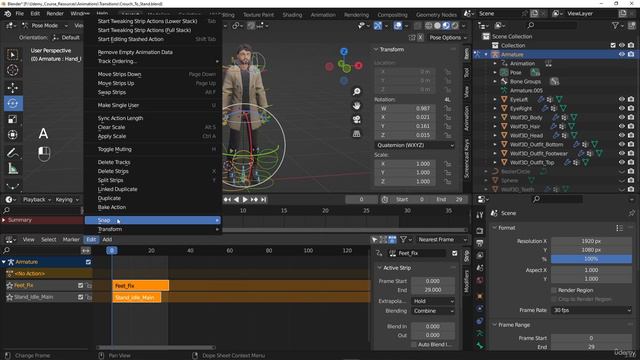This screenshot has width=640, height=360.
Task: Enable Render Region checkbox
Action: [x=554, y=290]
